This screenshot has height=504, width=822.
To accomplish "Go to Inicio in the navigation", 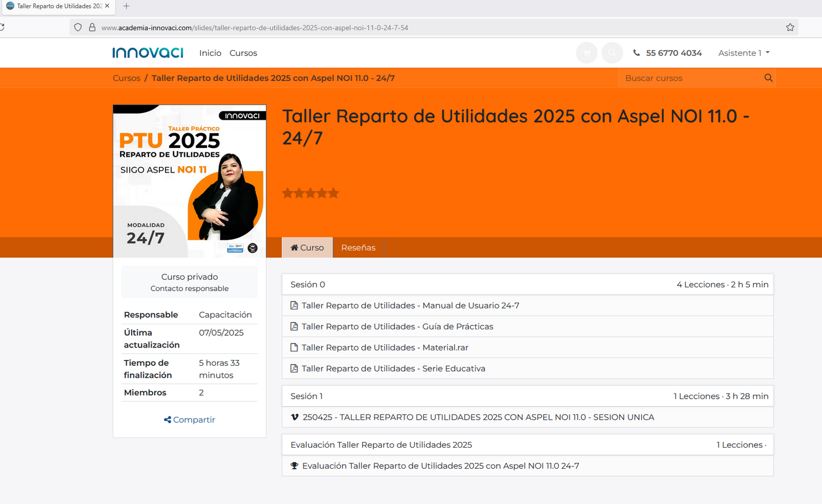I will coord(210,53).
